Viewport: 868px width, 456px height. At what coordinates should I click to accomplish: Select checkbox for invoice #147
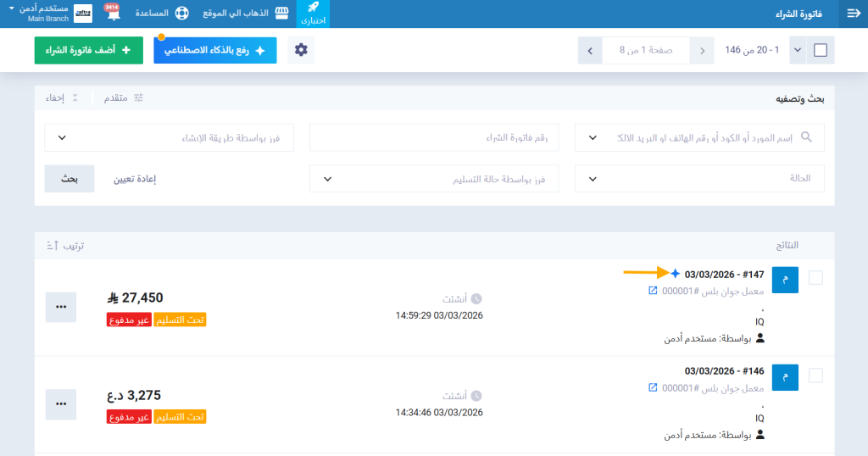(x=816, y=277)
